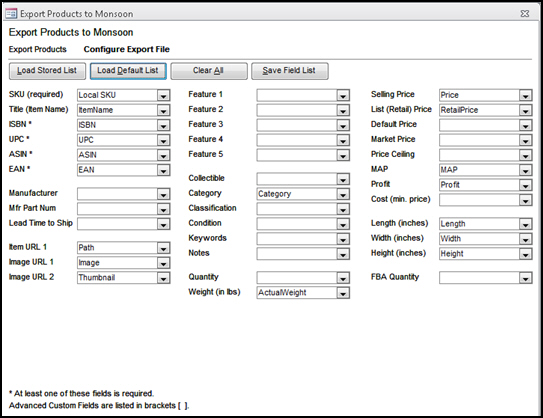Expand the Item URL 1 dropdown
The image size is (543, 418).
163,248
